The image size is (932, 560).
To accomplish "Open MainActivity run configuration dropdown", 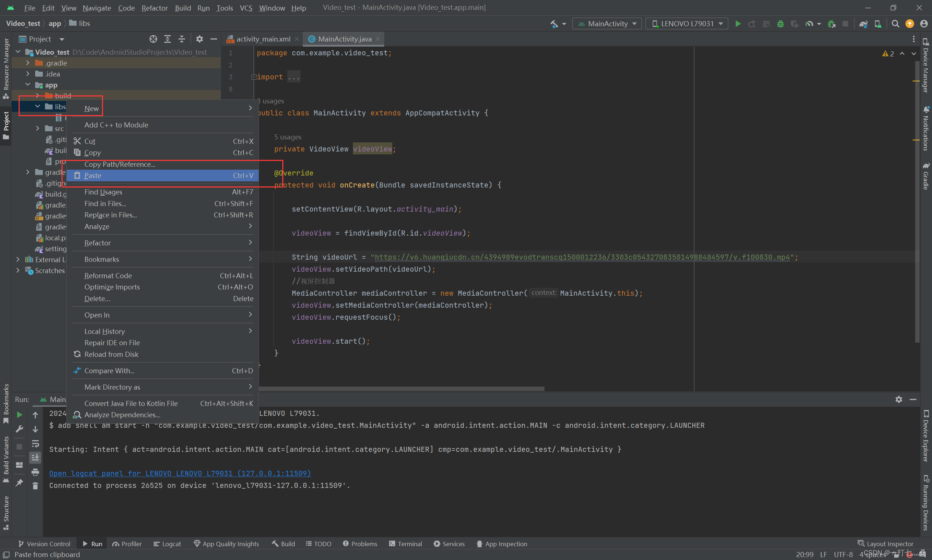I will tap(607, 24).
